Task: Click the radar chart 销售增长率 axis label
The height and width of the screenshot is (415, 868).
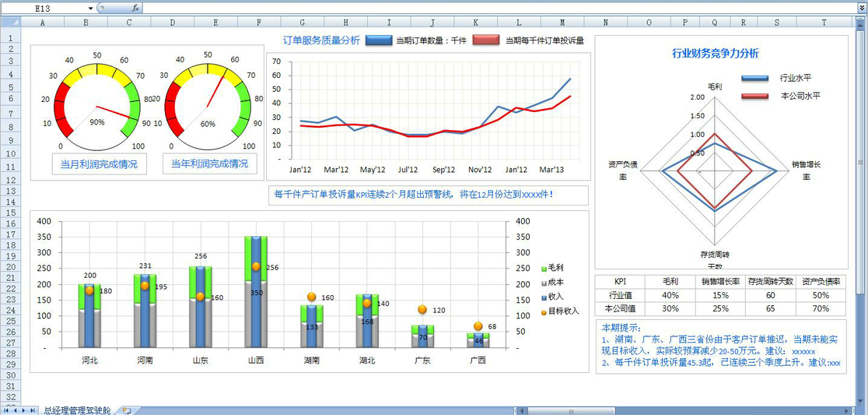Action: (806, 171)
